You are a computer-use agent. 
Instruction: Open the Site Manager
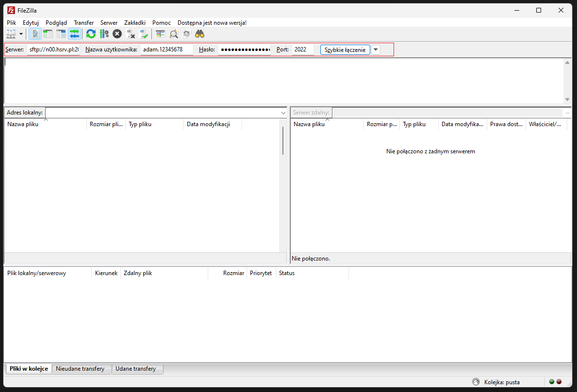[11, 33]
